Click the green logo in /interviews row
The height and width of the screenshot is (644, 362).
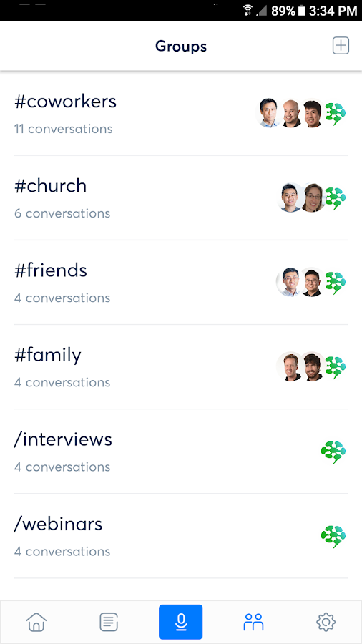click(x=333, y=452)
